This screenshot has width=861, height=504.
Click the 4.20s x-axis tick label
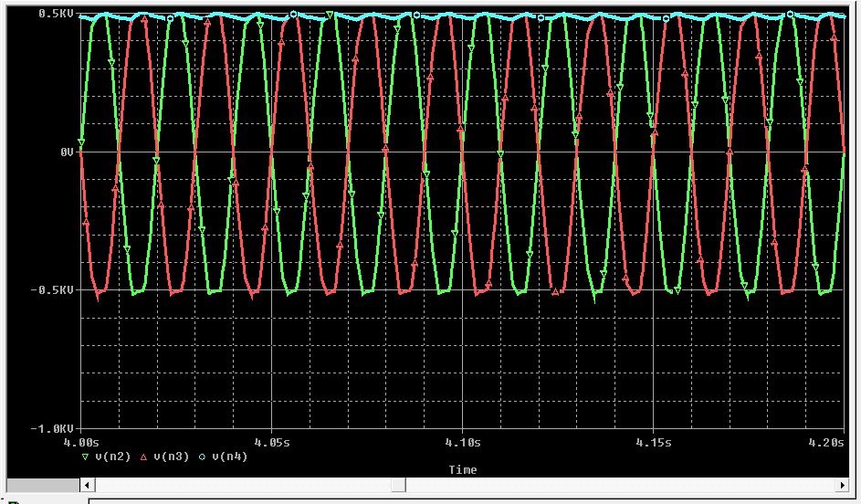tap(826, 442)
